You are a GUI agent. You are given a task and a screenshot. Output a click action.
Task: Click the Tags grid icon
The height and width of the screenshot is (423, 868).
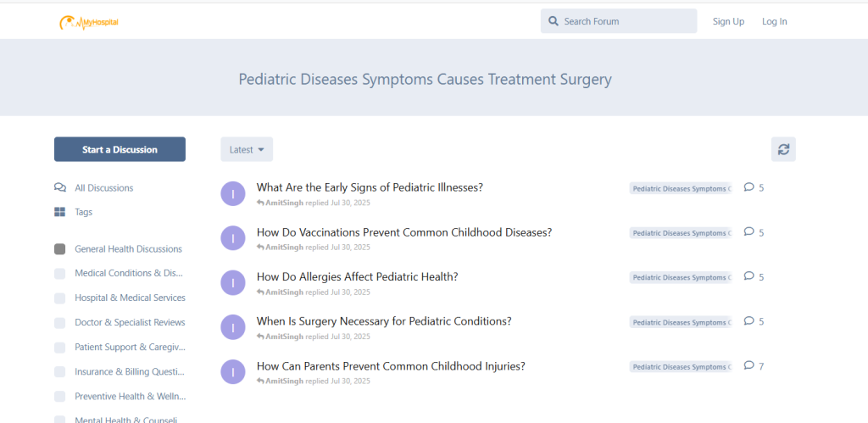[59, 212]
